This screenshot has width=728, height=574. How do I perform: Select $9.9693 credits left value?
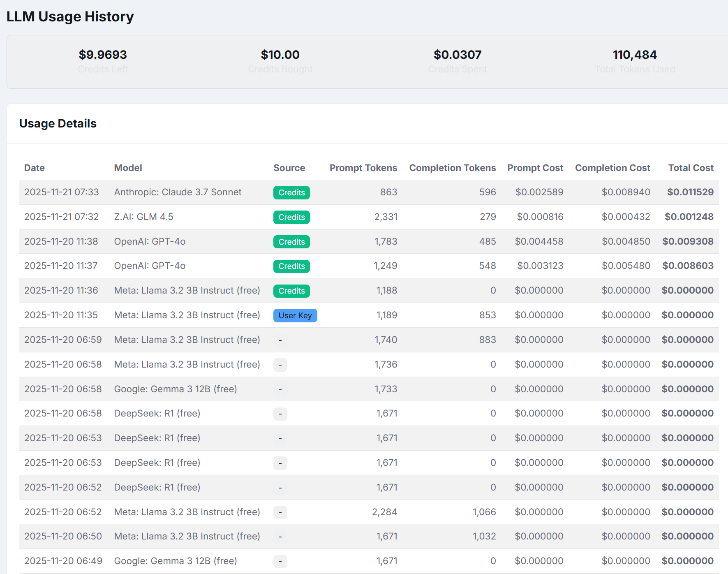click(x=103, y=54)
